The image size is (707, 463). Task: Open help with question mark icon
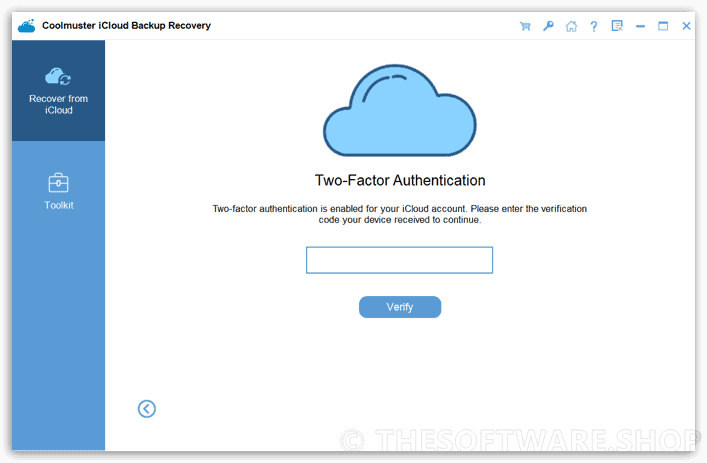[594, 26]
